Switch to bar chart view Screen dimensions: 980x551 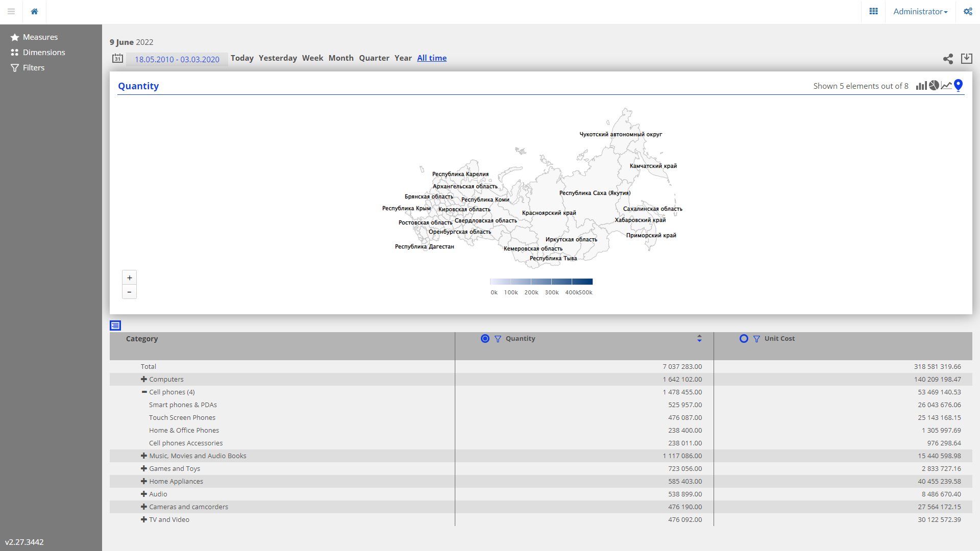[921, 86]
